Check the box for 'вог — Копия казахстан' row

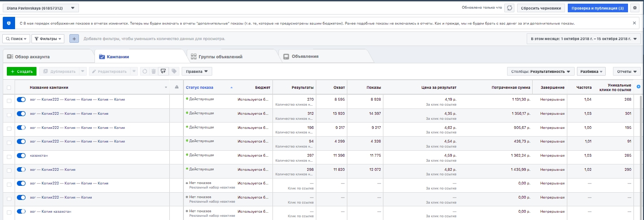click(x=9, y=212)
